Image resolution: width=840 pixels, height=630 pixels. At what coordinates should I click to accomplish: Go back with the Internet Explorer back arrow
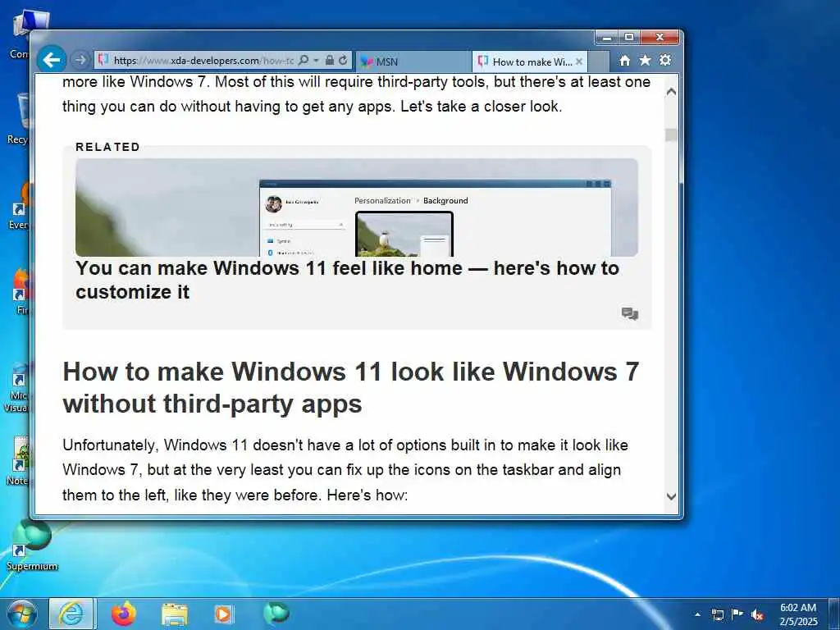click(52, 59)
